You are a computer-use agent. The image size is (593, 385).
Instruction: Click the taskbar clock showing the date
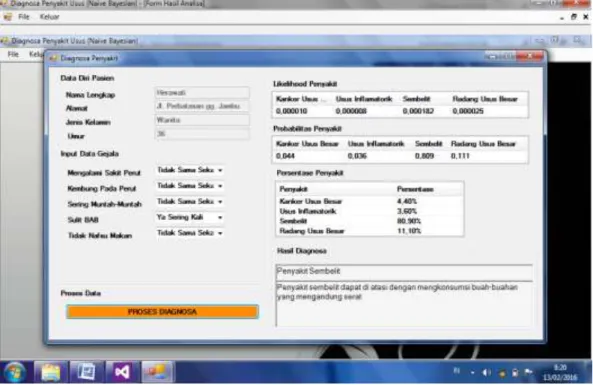(x=560, y=373)
